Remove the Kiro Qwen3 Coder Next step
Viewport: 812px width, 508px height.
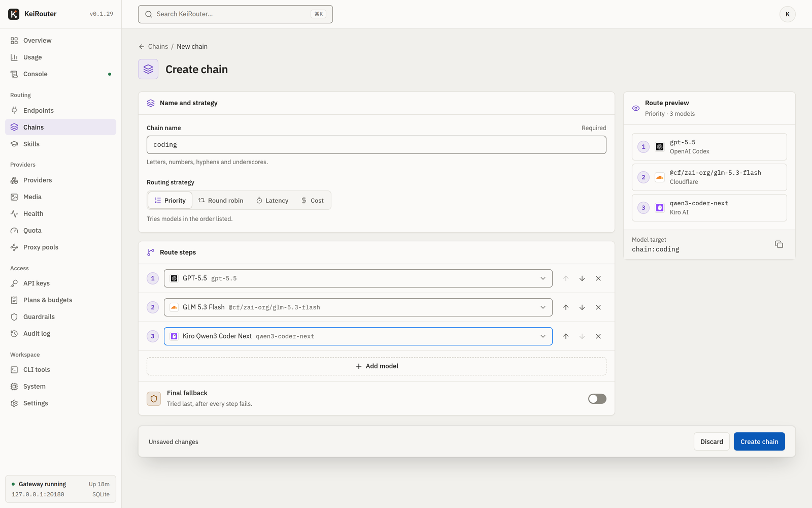pos(598,336)
